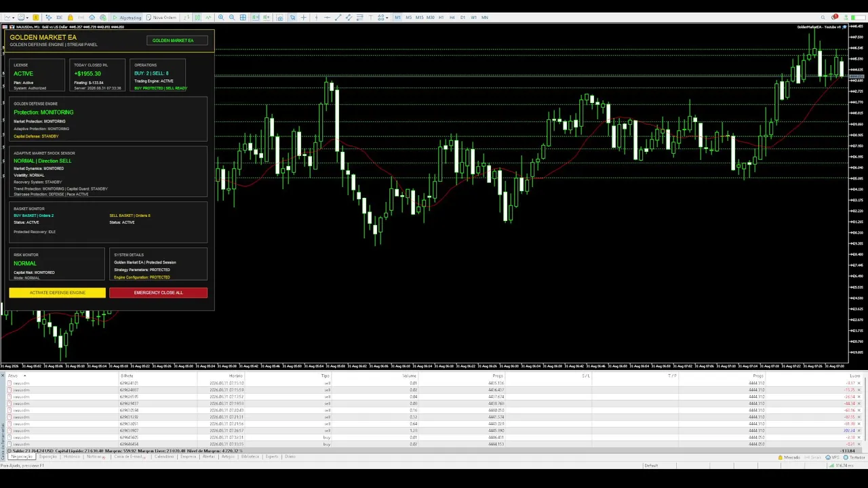Switch chart to M30 timeframe

430,17
